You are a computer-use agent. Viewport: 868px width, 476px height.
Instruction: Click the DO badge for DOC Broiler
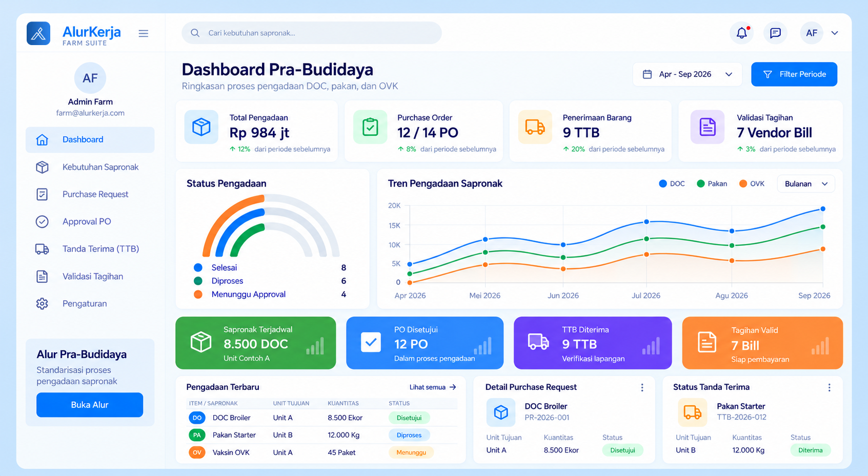pos(197,418)
